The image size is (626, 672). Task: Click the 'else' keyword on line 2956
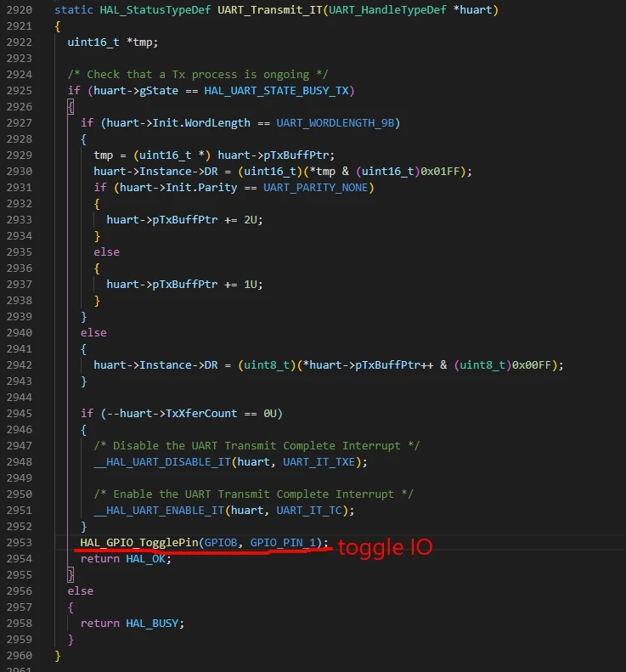[x=80, y=591]
